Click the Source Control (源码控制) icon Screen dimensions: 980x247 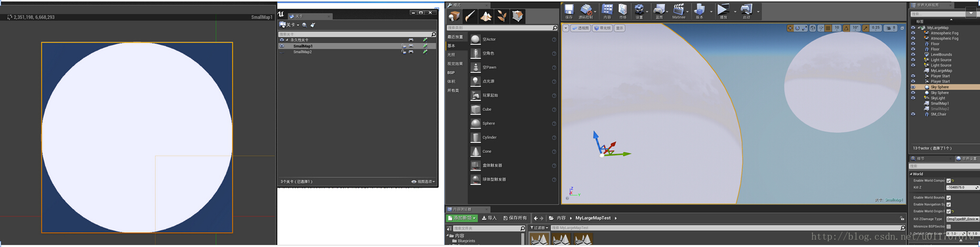[586, 9]
